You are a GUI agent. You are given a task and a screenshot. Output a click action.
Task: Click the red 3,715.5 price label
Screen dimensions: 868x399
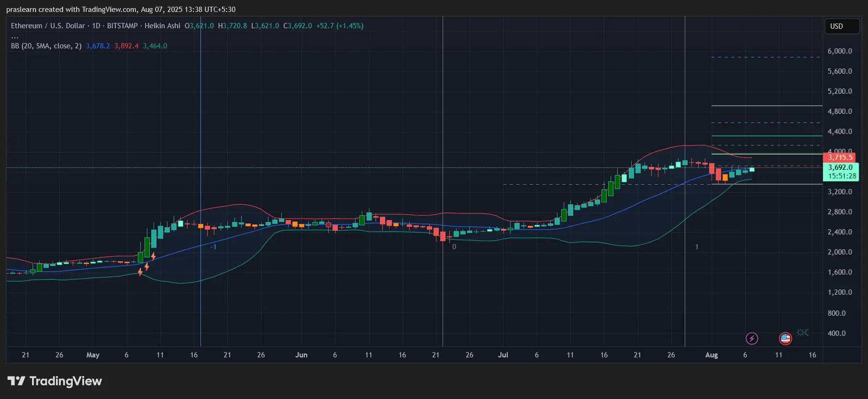[x=840, y=157]
